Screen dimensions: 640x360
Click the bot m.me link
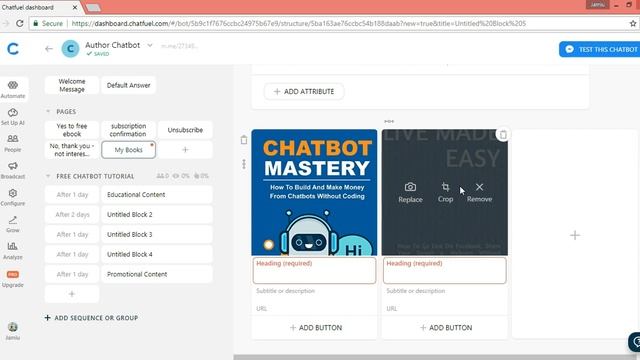coord(179,46)
